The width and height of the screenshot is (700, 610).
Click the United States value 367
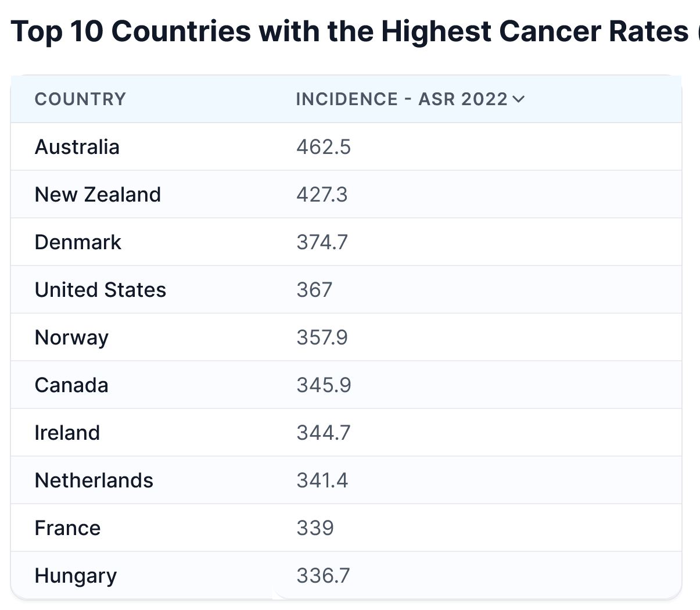314,290
